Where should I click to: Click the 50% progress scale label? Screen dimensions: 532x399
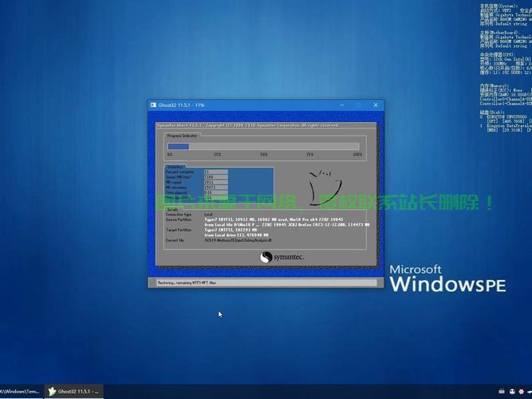point(264,155)
